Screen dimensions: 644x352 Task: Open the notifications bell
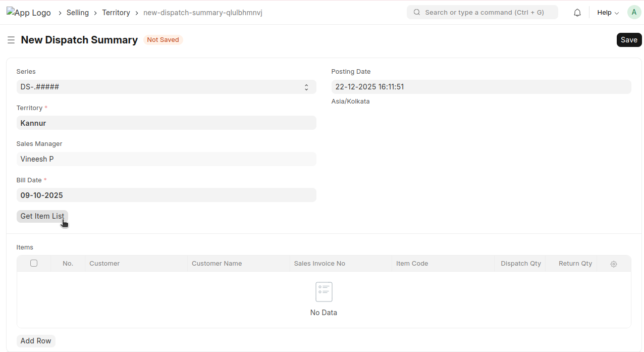(577, 13)
